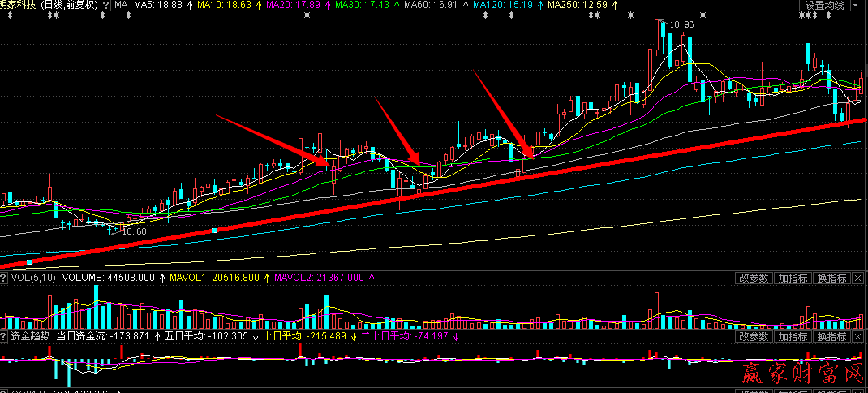Click the help icon beside the stock name
This screenshot has height=393, width=868.
pyautogui.click(x=105, y=5)
